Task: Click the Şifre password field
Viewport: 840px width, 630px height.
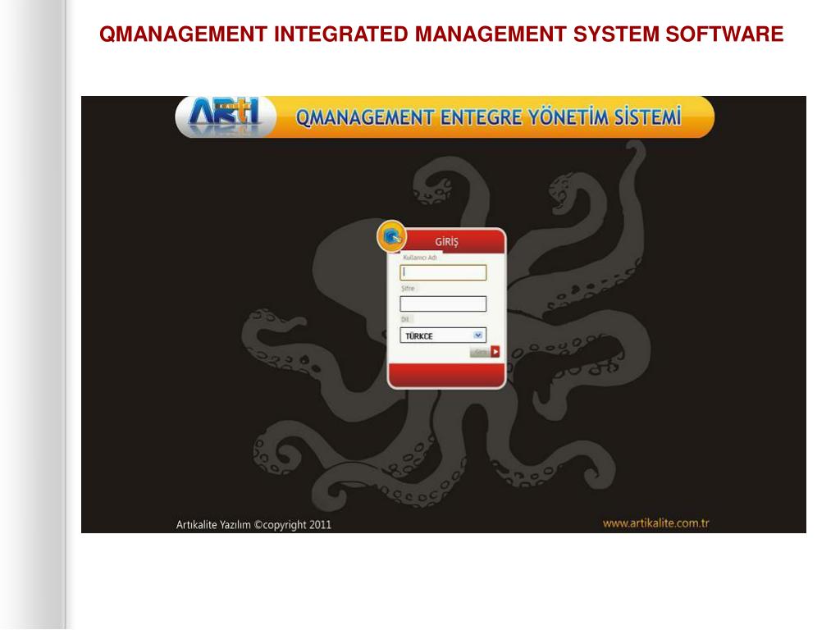Action: coord(443,304)
